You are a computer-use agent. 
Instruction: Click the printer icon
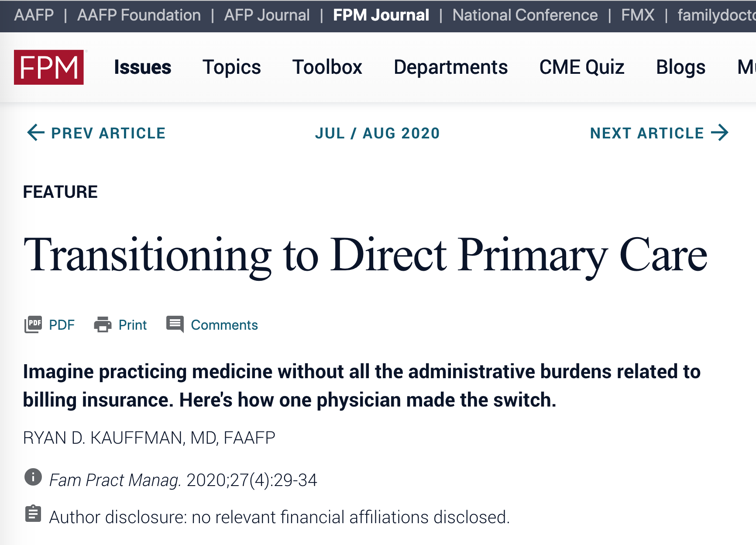point(103,324)
